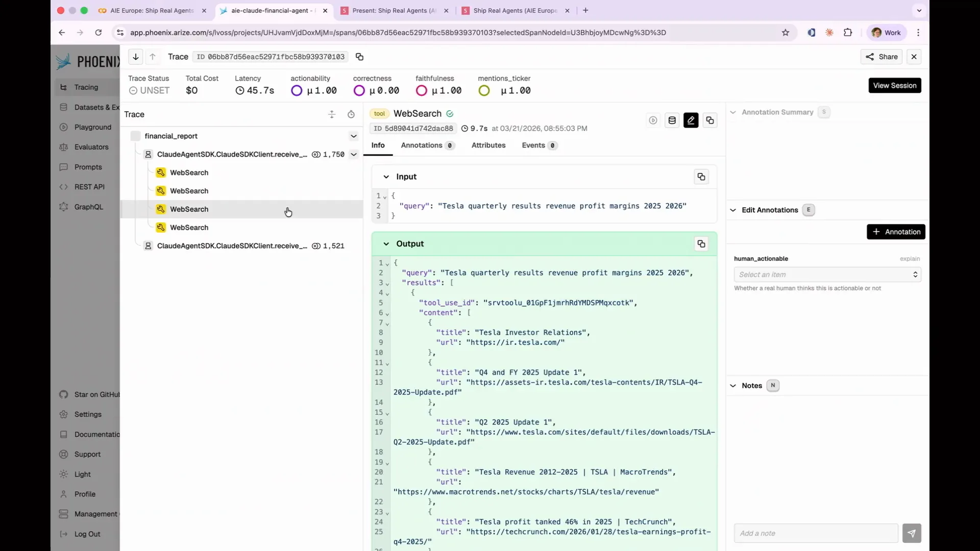Collapse the Notes section
The height and width of the screenshot is (551, 980).
(x=733, y=386)
